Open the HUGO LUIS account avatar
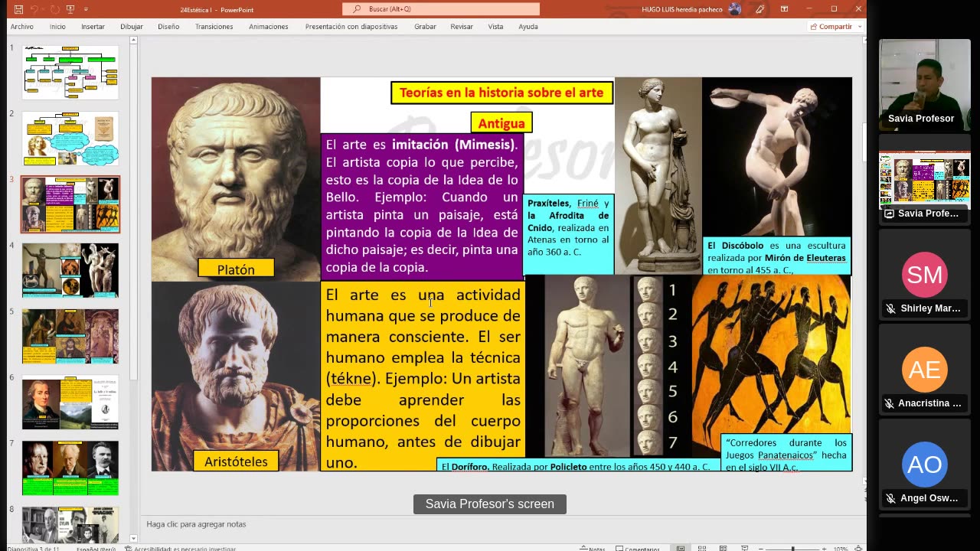 tap(735, 9)
